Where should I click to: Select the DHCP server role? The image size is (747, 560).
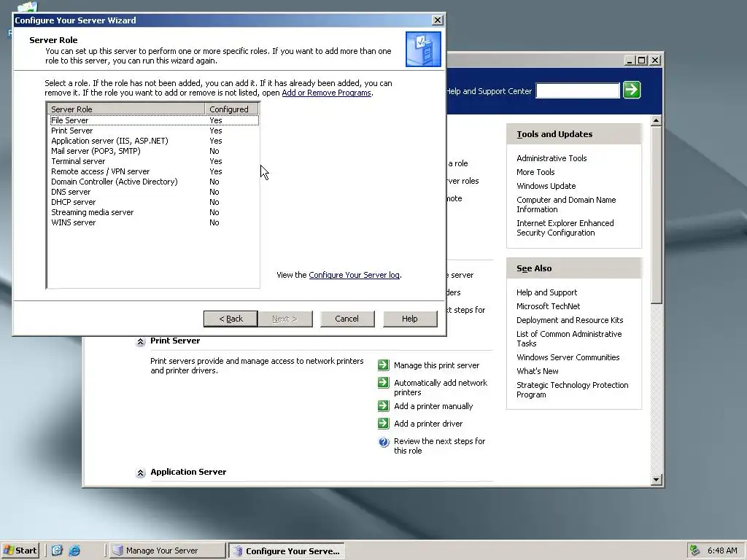[154, 203]
